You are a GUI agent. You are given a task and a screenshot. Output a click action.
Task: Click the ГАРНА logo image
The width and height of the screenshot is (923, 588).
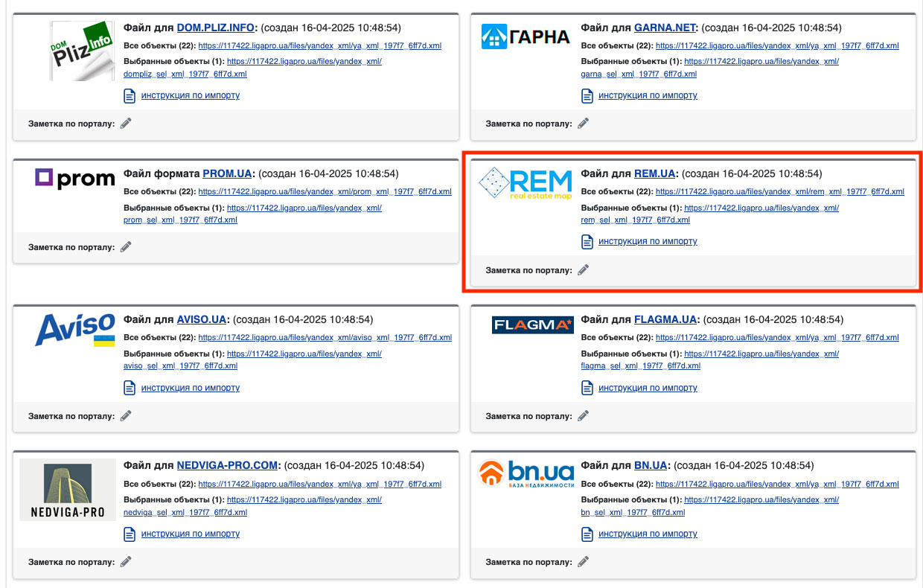526,36
